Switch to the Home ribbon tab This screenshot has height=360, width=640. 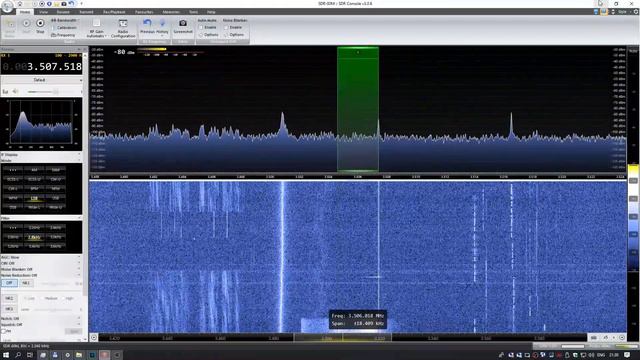pos(25,12)
